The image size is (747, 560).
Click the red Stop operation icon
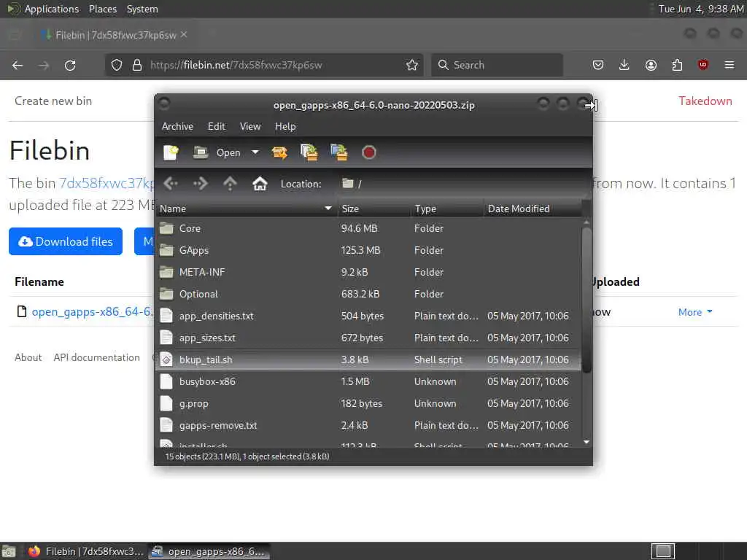368,152
